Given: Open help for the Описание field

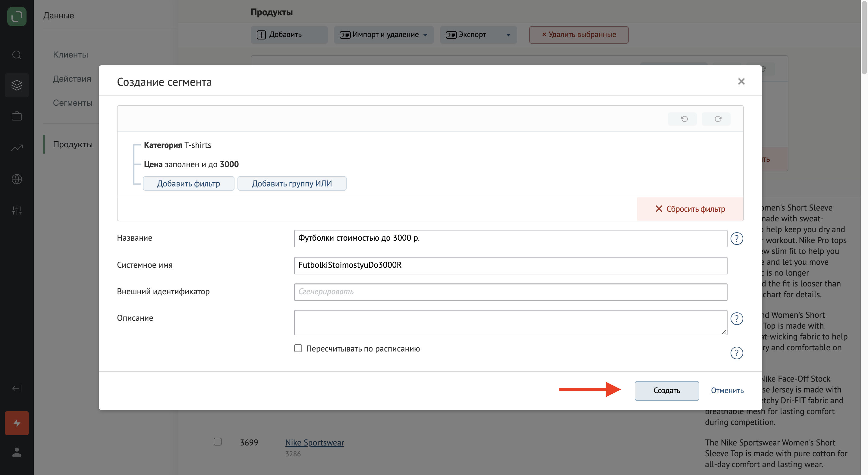Looking at the screenshot, I should [737, 318].
